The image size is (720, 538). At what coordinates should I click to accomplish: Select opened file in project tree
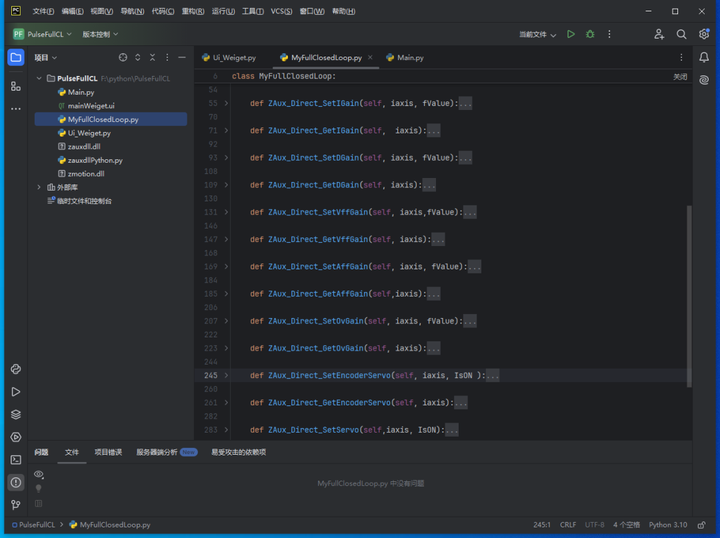123,57
